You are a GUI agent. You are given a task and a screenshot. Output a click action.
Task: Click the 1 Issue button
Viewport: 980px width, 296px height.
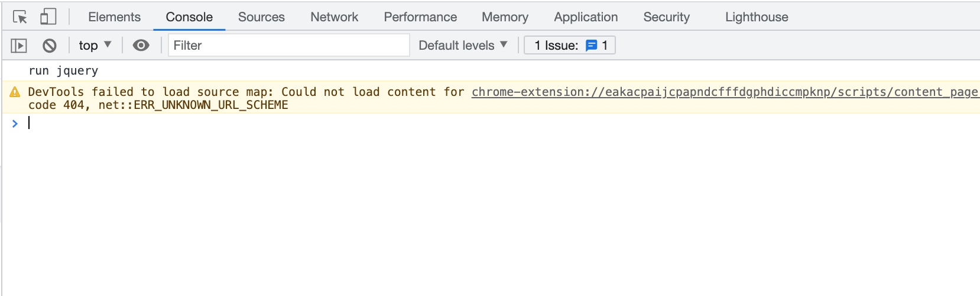pyautogui.click(x=570, y=45)
